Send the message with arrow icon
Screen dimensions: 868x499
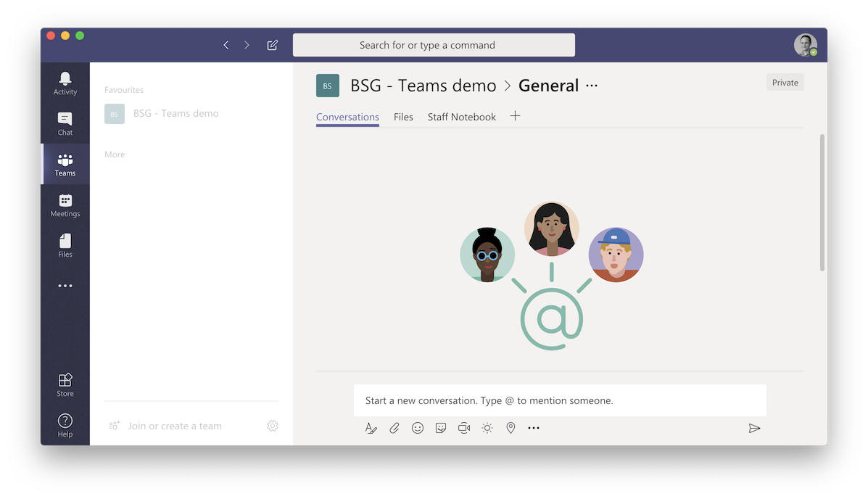point(754,428)
